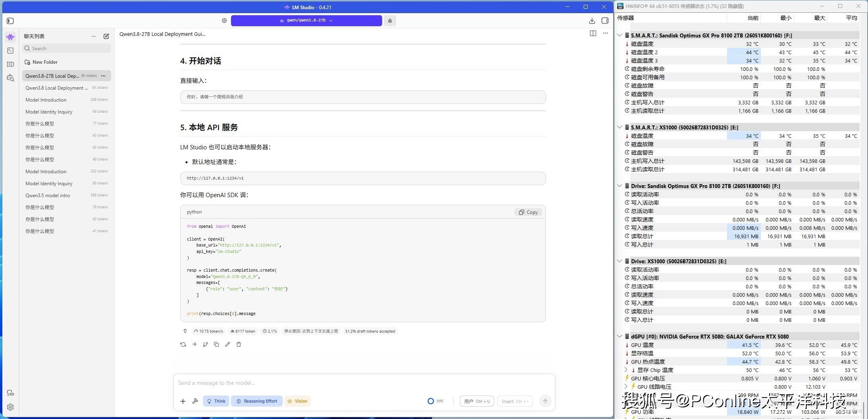Click the Search chats field
The width and height of the screenshot is (868, 419).
pos(66,49)
